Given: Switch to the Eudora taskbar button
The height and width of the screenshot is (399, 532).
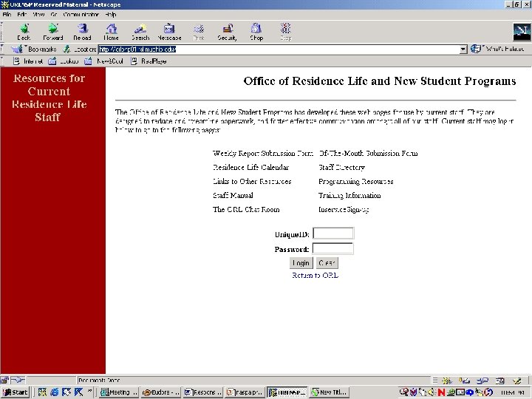Looking at the screenshot, I should (x=161, y=392).
